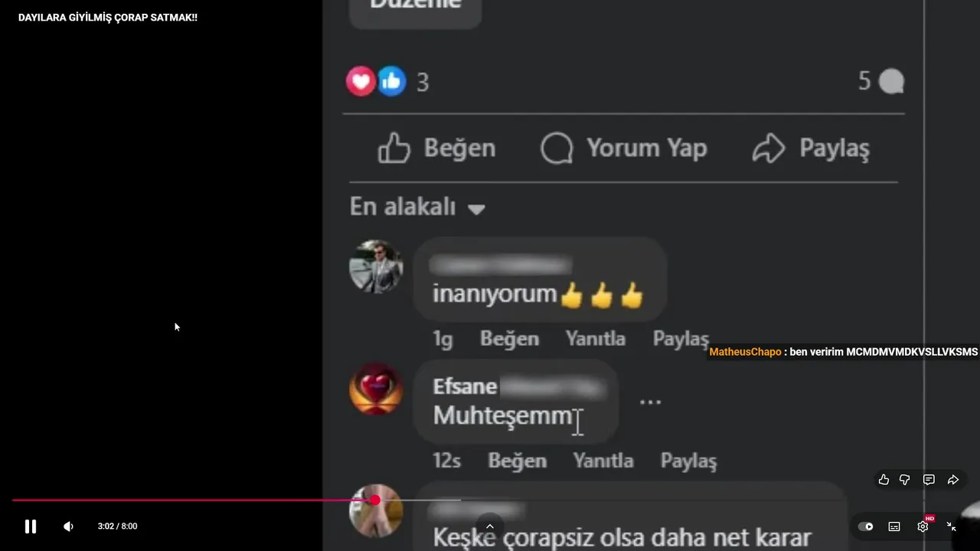
Task: Click Yanıtla under the Muhteşemm comment
Action: pos(603,461)
